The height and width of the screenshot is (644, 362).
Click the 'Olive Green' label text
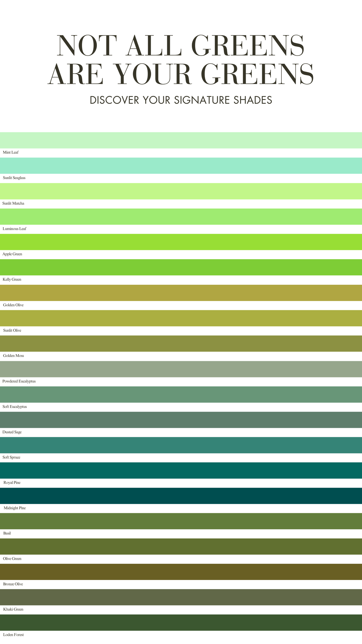pos(12,559)
